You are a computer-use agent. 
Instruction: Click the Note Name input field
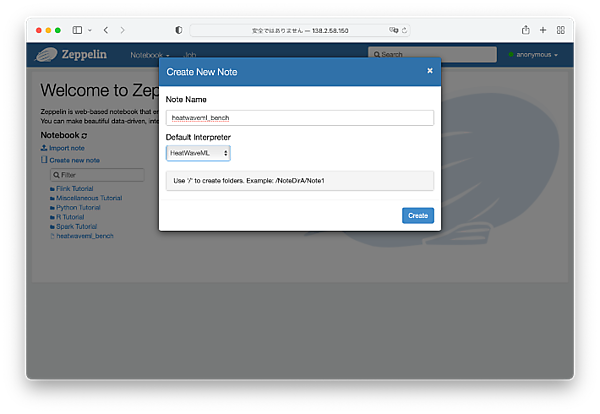(300, 118)
